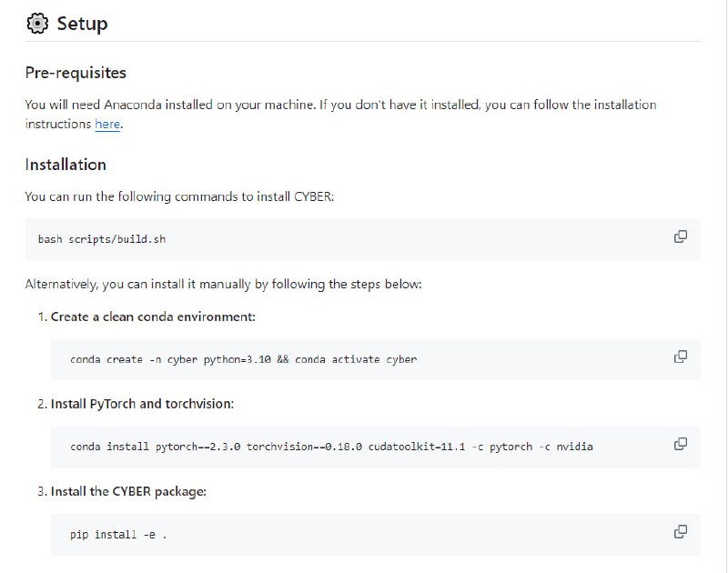Open the Anaconda installation instructions 'here' link
Screen dimensions: 728x573
(x=107, y=125)
